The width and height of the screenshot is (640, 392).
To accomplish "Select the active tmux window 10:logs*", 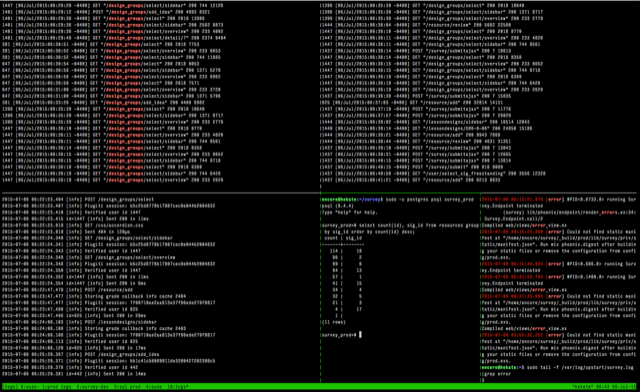I will 178,386.
